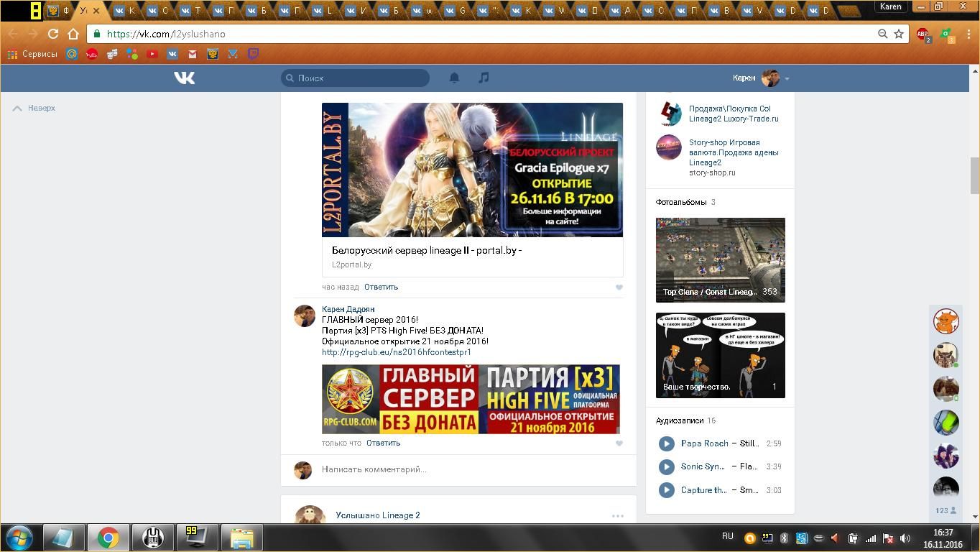Open the three-dots menu of Услышано Lineage 2 post

click(x=617, y=516)
